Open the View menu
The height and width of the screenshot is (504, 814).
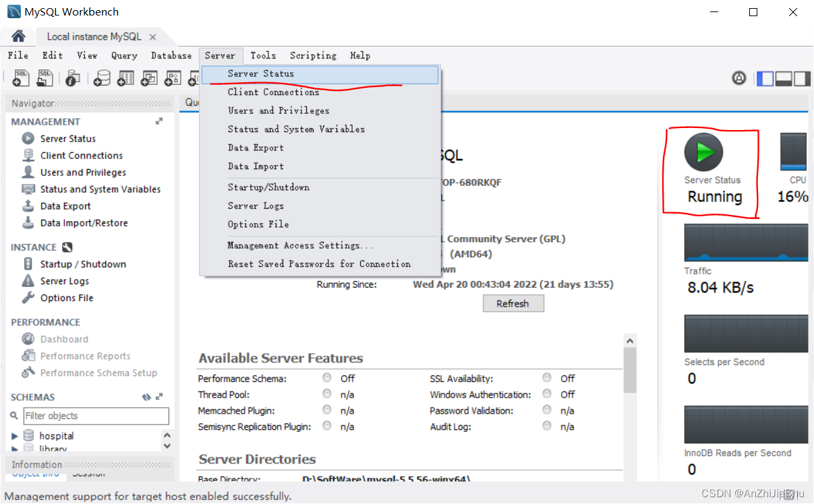[87, 55]
